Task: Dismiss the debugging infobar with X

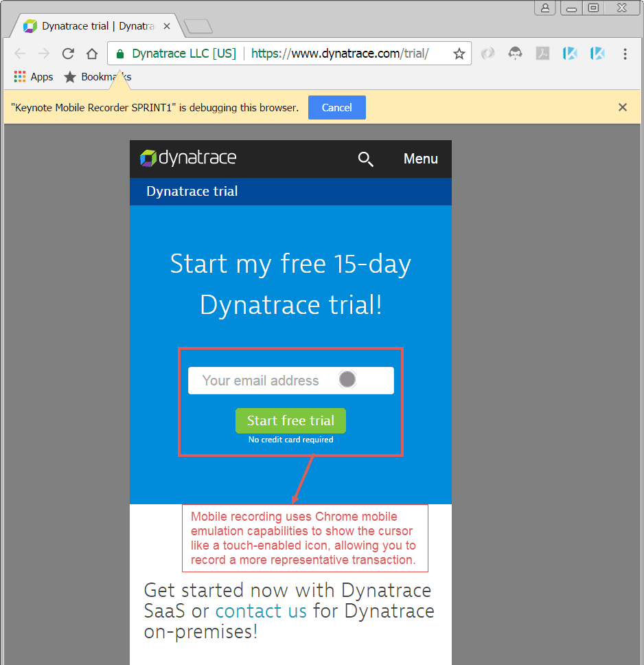Action: pos(623,107)
